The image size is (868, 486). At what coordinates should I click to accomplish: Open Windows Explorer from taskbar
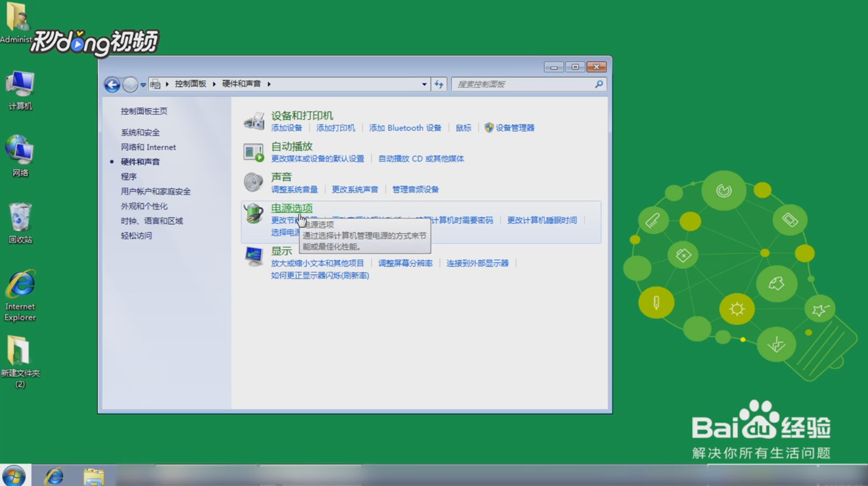click(94, 476)
